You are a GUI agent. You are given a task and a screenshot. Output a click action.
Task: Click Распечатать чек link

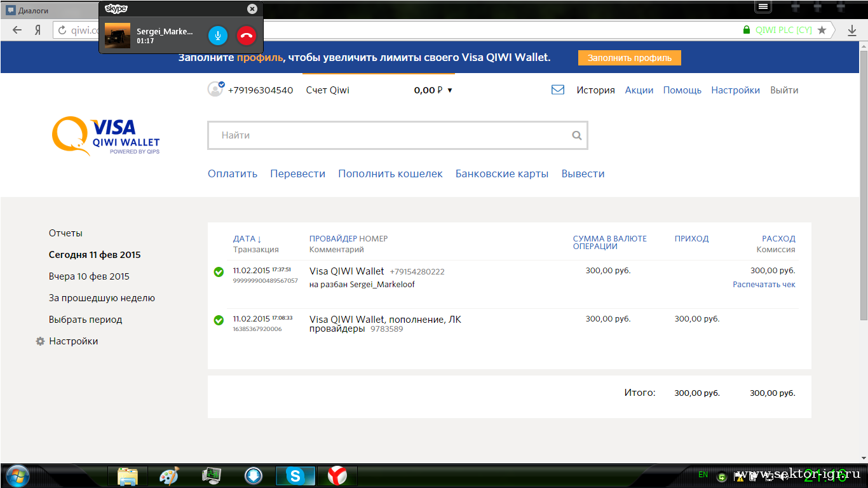pos(764,285)
